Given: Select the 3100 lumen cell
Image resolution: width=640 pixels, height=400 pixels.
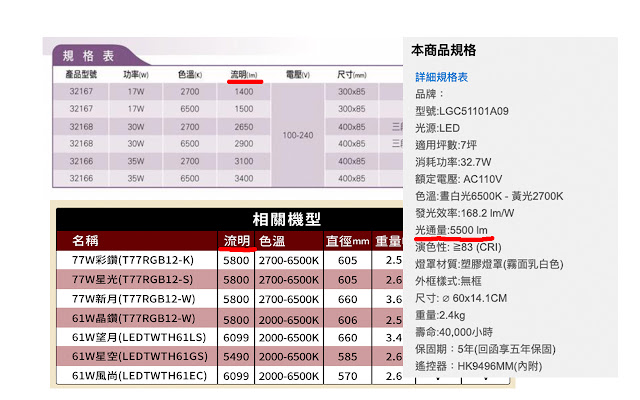Looking at the screenshot, I should pyautogui.click(x=244, y=161).
